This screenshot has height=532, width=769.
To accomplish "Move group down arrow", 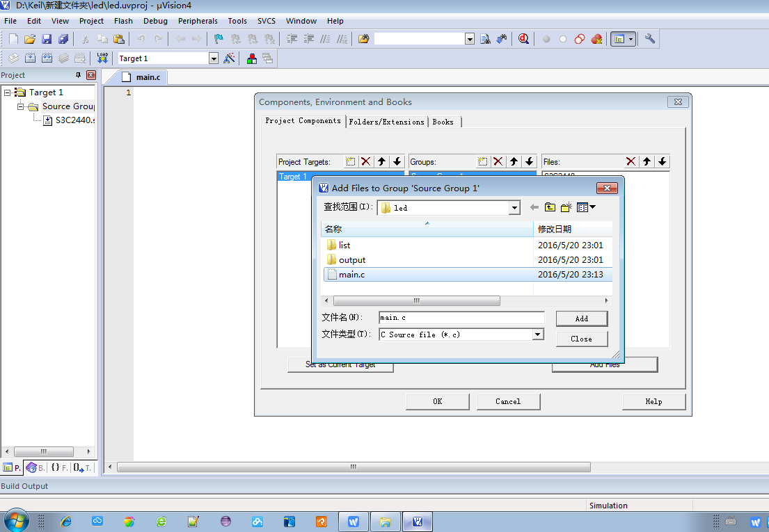I will [x=530, y=161].
